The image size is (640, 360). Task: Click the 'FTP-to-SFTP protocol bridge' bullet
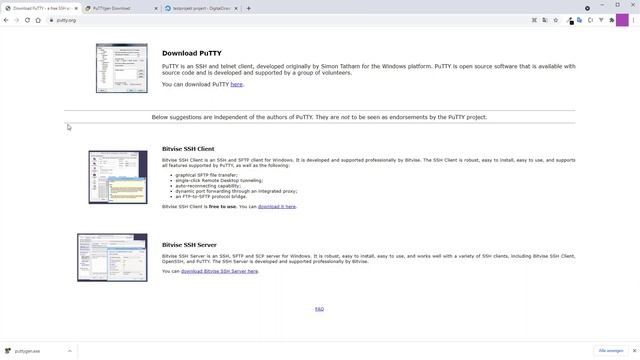pos(211,196)
